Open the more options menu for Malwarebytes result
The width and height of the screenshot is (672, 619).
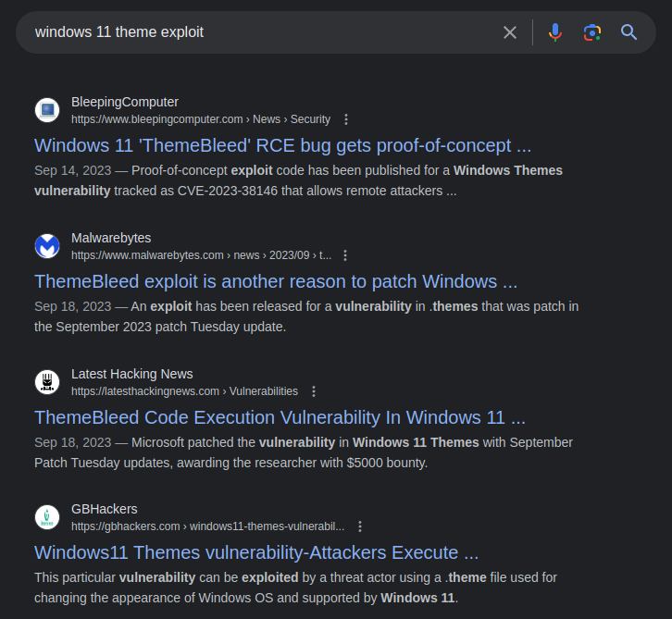(x=345, y=255)
